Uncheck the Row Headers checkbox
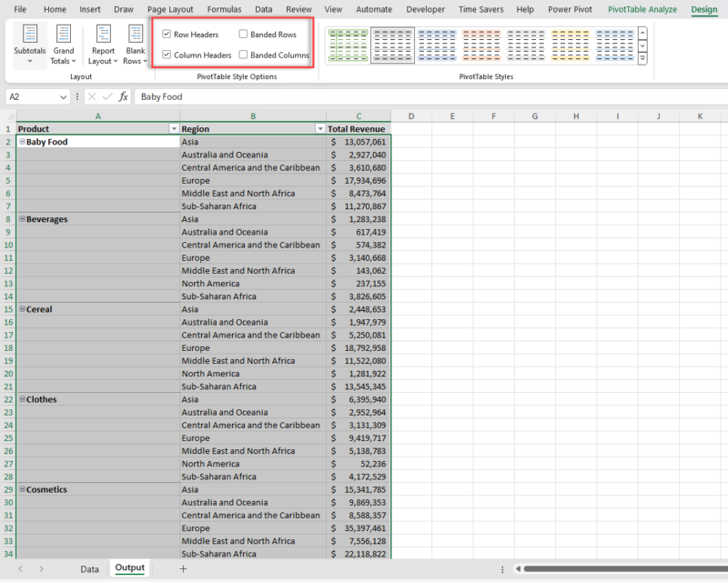 [x=167, y=34]
